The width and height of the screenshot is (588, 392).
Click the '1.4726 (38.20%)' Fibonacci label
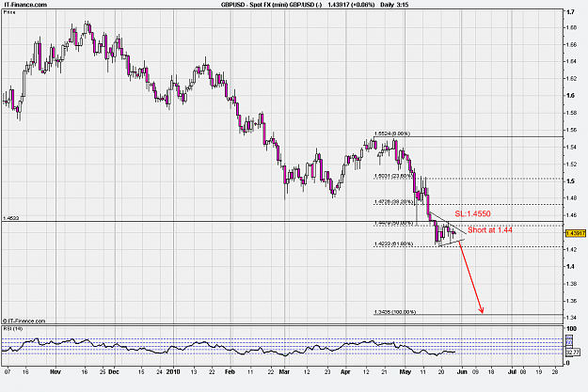point(393,201)
